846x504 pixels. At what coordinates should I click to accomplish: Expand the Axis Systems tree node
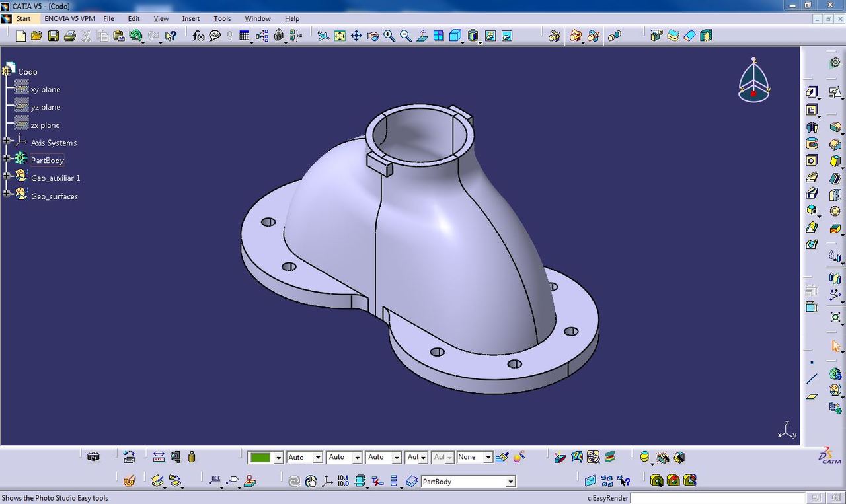point(7,141)
